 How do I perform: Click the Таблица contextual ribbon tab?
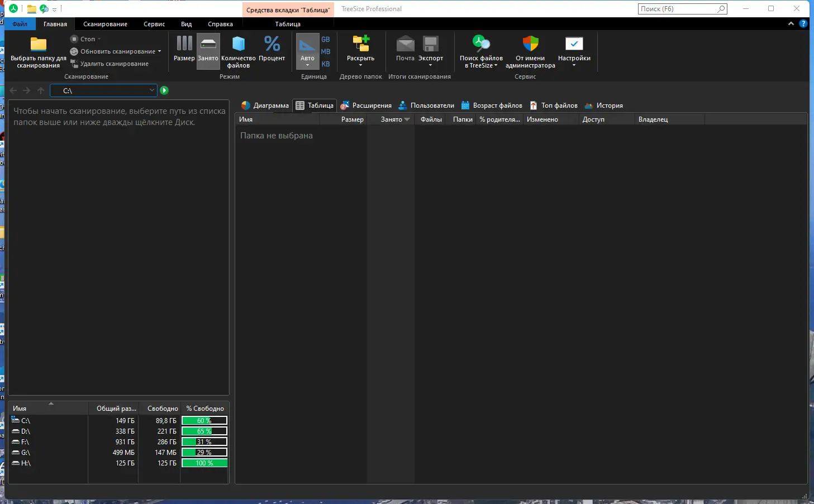[288, 24]
